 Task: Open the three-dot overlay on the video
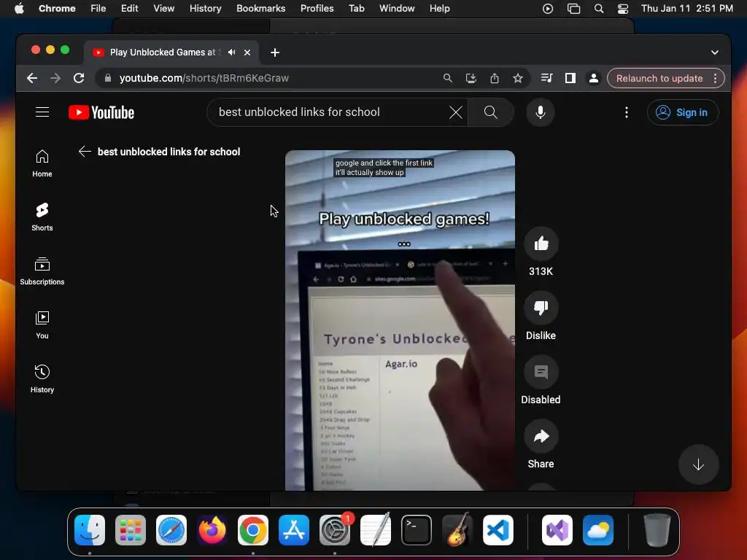tap(404, 244)
